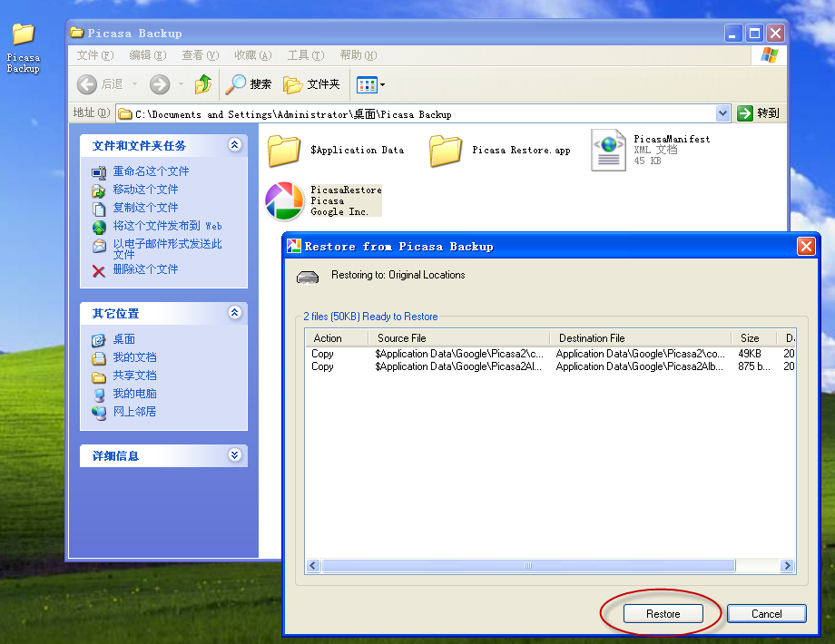The image size is (835, 644).
Task: Click the Forward arrow in Explorer toolbar
Action: pyautogui.click(x=160, y=84)
